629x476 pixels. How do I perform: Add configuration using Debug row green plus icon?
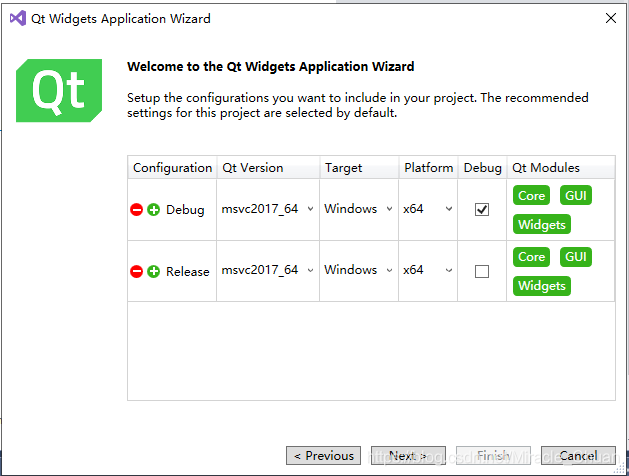coord(154,210)
